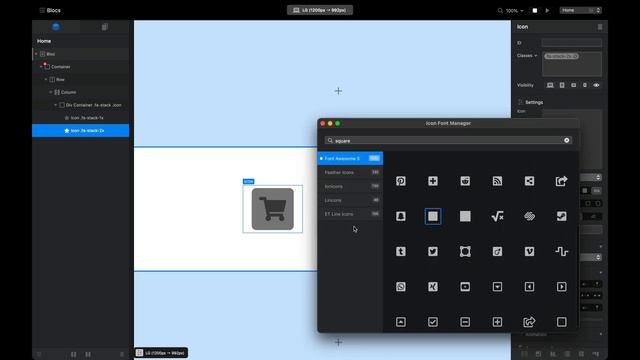Viewport: 640px width, 360px height.
Task: Select the caret-right square icon
Action: (562, 287)
